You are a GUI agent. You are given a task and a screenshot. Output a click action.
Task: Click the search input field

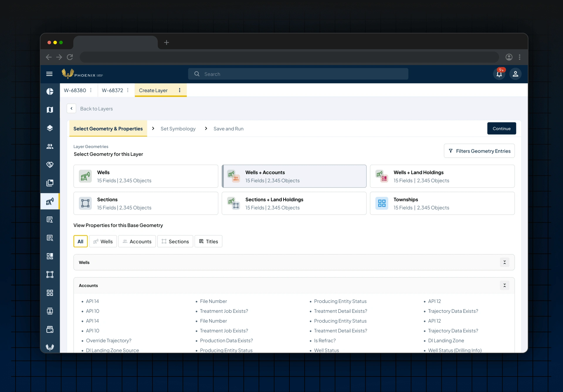point(298,74)
